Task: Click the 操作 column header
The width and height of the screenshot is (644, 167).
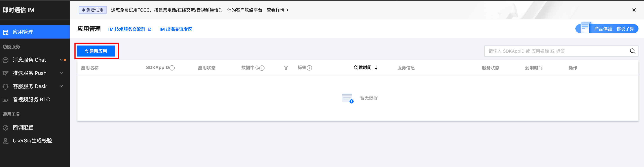Action: pos(573,68)
